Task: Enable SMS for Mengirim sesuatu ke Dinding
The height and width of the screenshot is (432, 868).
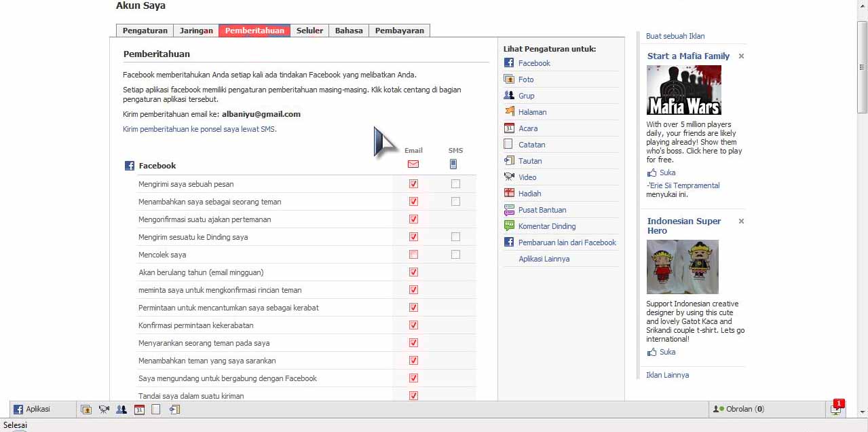Action: (x=455, y=237)
